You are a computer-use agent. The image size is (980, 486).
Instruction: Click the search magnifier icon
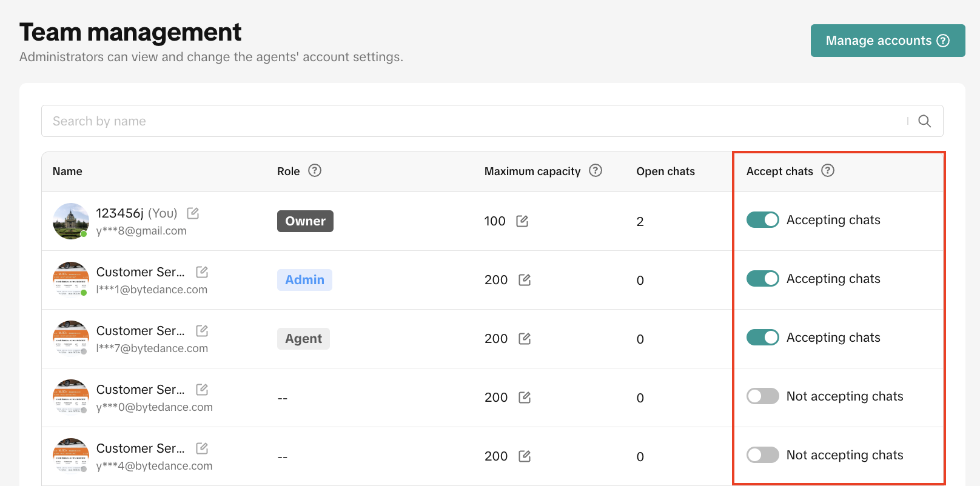(924, 121)
